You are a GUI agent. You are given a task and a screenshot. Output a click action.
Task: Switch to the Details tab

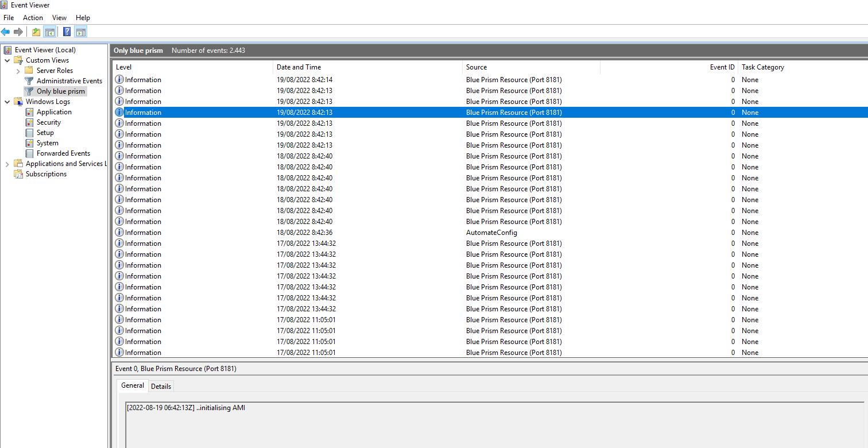[161, 387]
